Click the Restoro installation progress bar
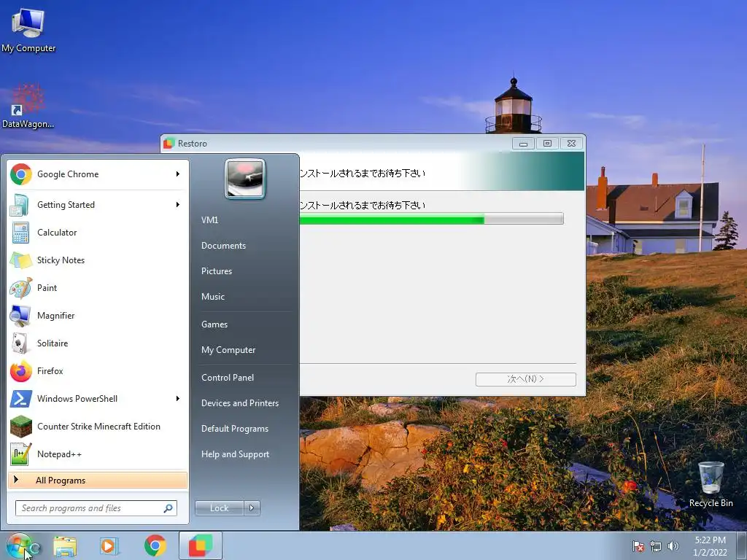The height and width of the screenshot is (560, 747). (x=431, y=219)
